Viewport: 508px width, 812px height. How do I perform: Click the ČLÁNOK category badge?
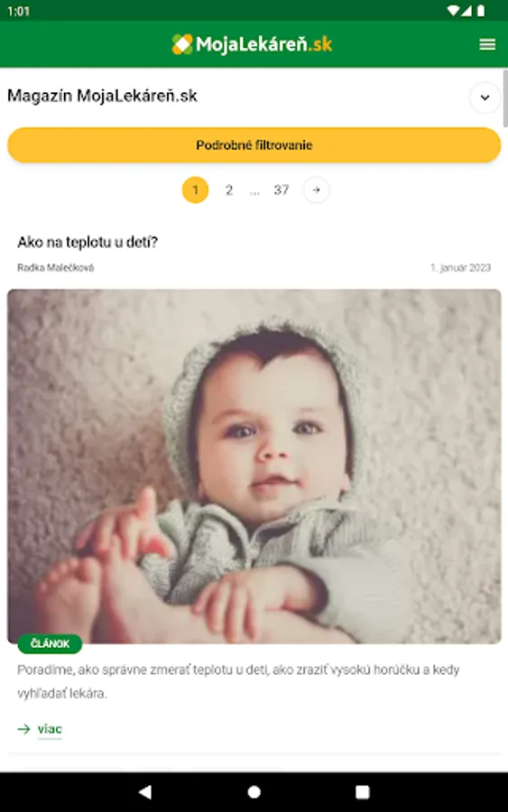[x=50, y=643]
